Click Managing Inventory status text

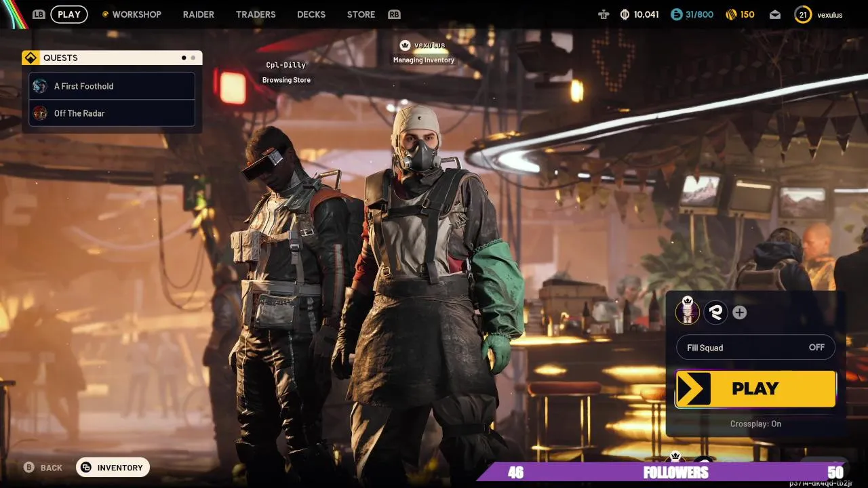coord(424,60)
